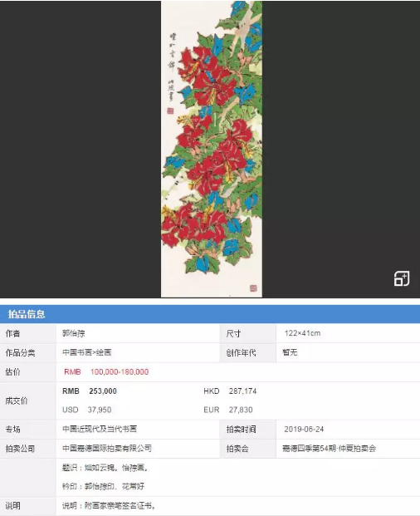420x516 pixels.
Task: Click auction 嘉德四季第54期·仲夏拍卖会
Action: click(329, 448)
